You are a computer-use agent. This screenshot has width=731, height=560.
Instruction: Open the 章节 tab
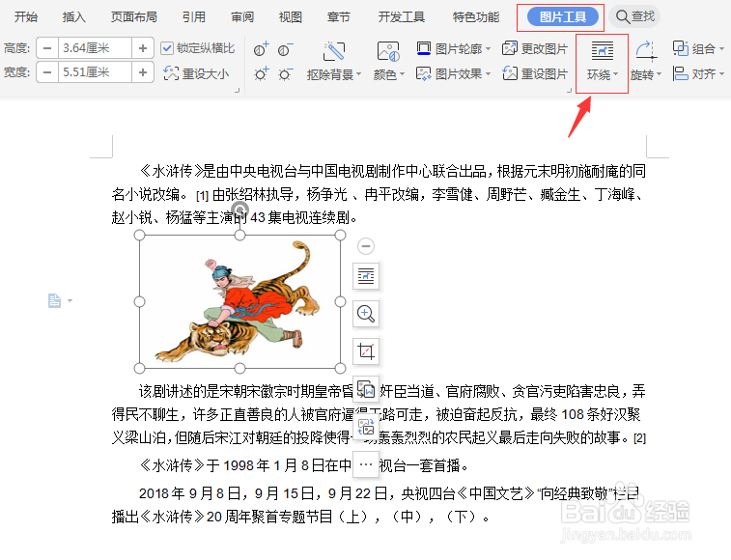pos(338,17)
